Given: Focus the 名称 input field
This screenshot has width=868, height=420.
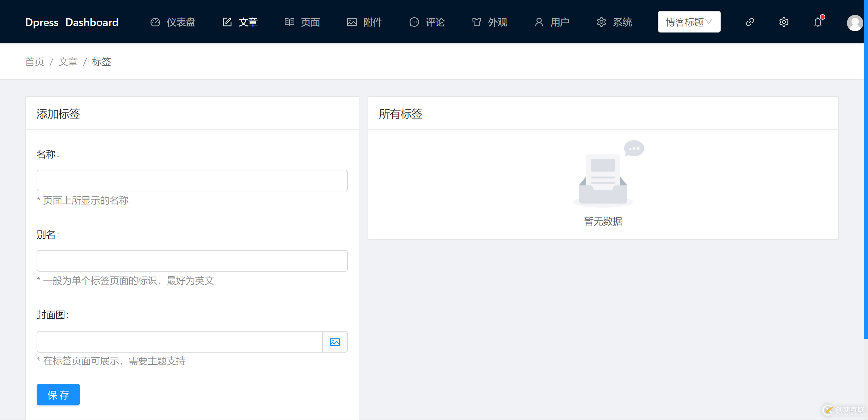Looking at the screenshot, I should tap(192, 181).
